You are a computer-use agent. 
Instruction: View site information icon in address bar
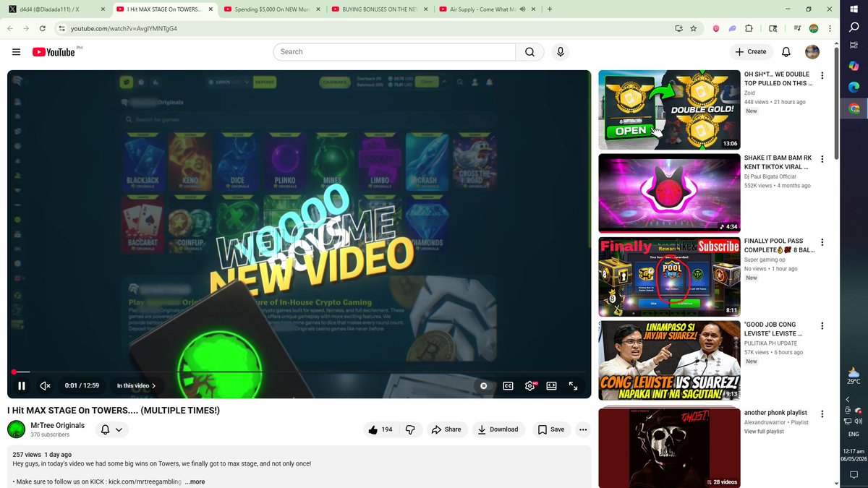tap(62, 28)
